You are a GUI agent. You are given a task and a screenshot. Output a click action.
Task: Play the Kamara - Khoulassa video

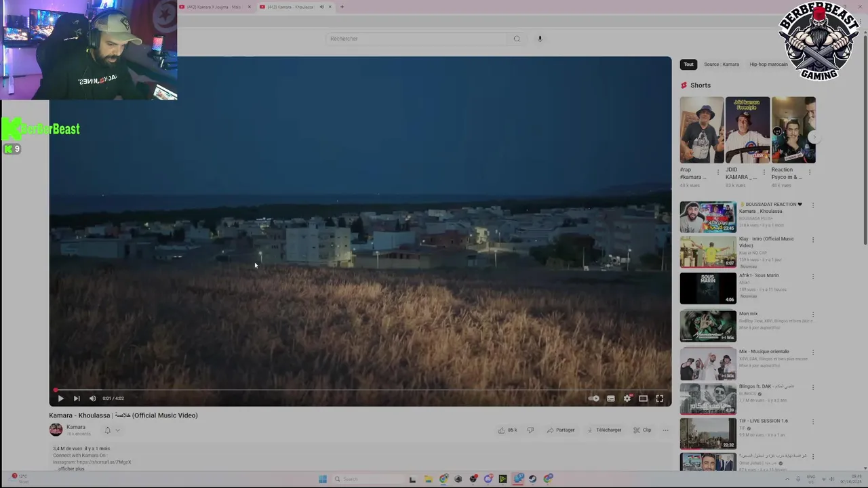[x=60, y=399]
